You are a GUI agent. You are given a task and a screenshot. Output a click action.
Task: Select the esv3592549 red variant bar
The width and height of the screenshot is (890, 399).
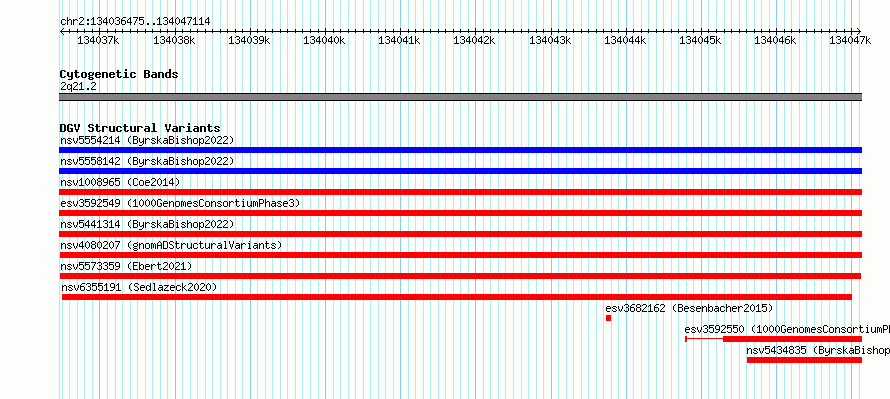click(460, 213)
